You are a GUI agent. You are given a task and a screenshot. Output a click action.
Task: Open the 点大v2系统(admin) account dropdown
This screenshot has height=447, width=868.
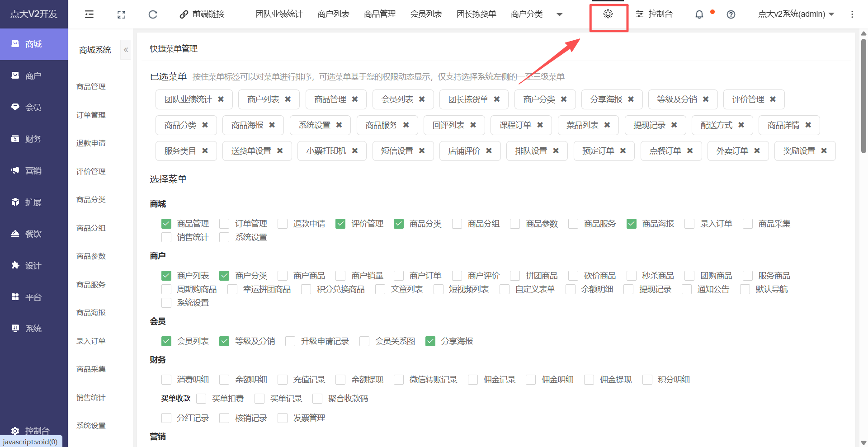[x=796, y=14]
